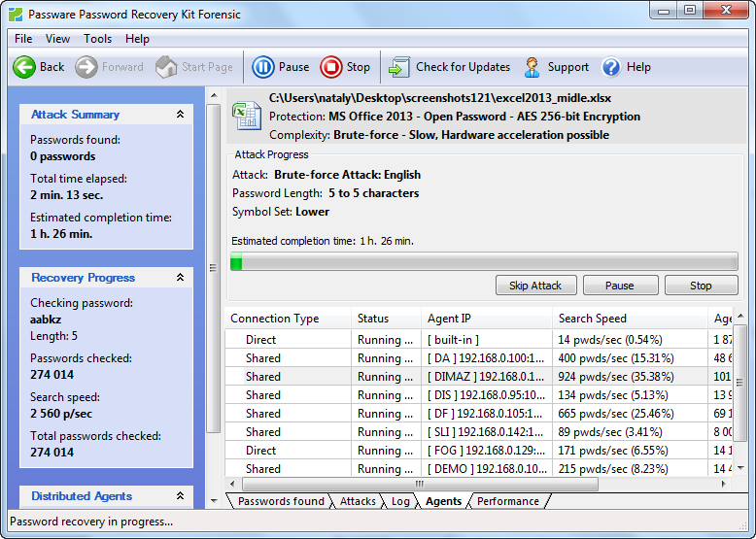This screenshot has width=756, height=539.
Task: Click the Passware app icon in title bar
Action: pos(15,15)
